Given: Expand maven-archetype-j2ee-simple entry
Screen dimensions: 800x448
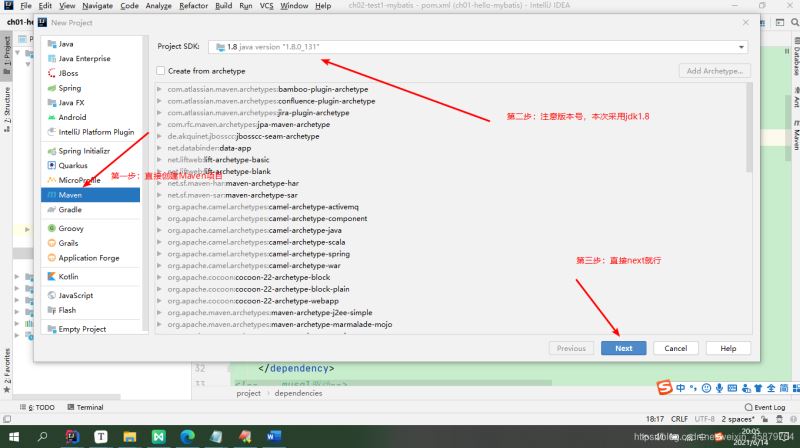Looking at the screenshot, I should [x=159, y=313].
